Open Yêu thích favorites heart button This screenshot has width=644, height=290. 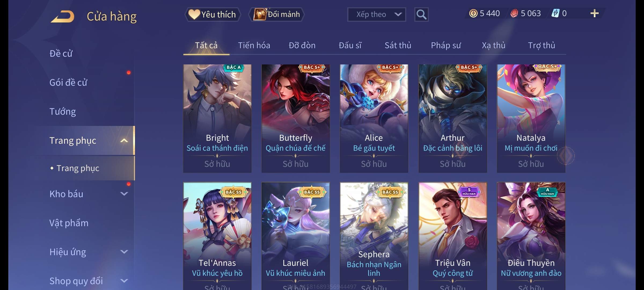tap(213, 14)
